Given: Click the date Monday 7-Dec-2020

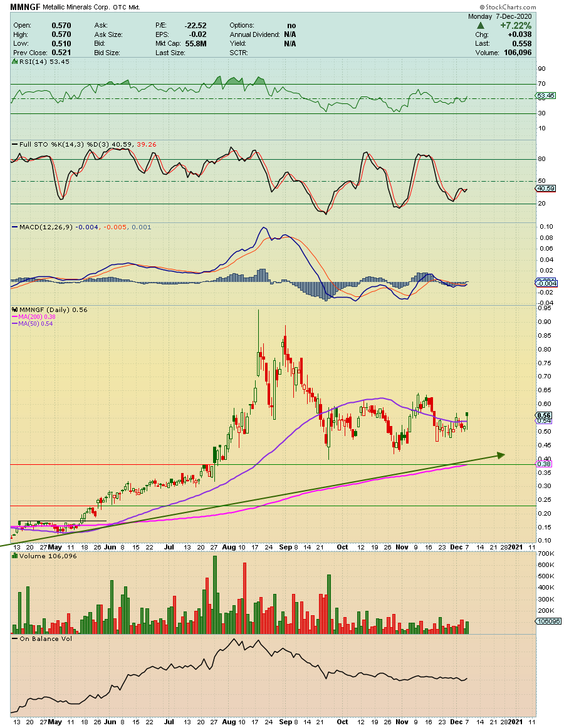Looking at the screenshot, I should (500, 17).
